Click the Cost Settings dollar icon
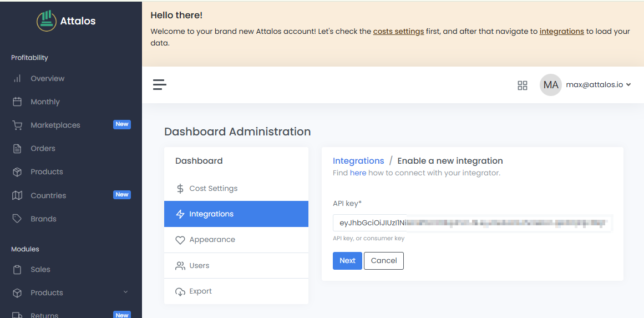Image resolution: width=644 pixels, height=318 pixels. [180, 189]
